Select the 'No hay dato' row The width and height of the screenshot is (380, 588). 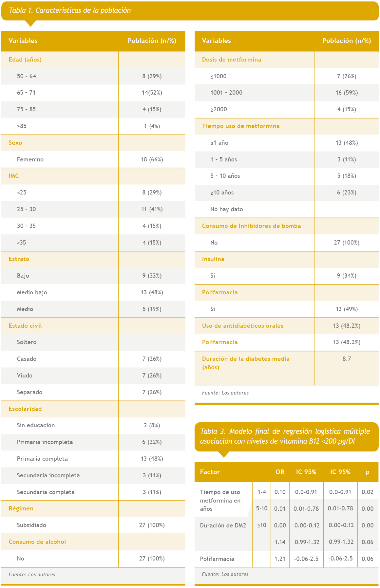pos(227,209)
